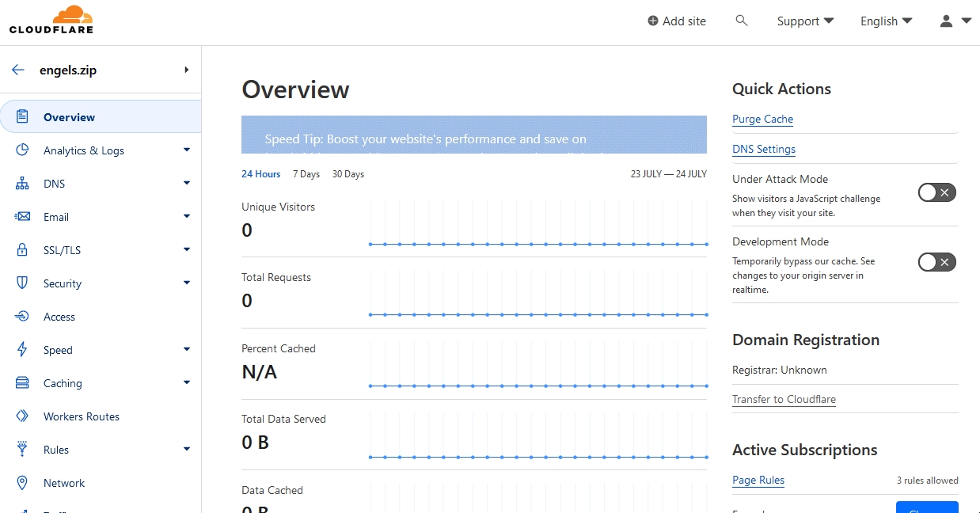This screenshot has width=980, height=513.
Task: Click the Email envelope icon
Action: tap(23, 217)
